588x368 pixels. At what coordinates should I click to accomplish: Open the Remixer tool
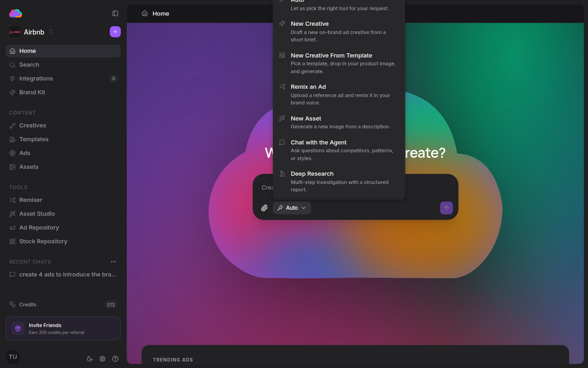coord(63,200)
